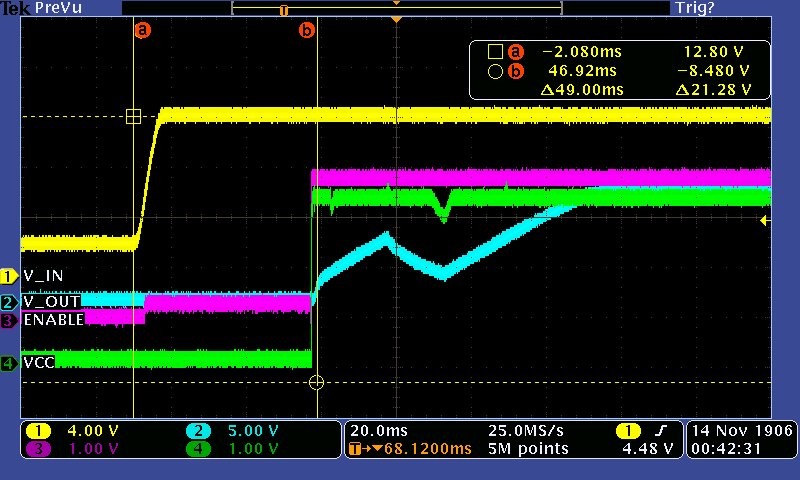
Task: Click trigger source channel 1 badge
Action: point(629,432)
